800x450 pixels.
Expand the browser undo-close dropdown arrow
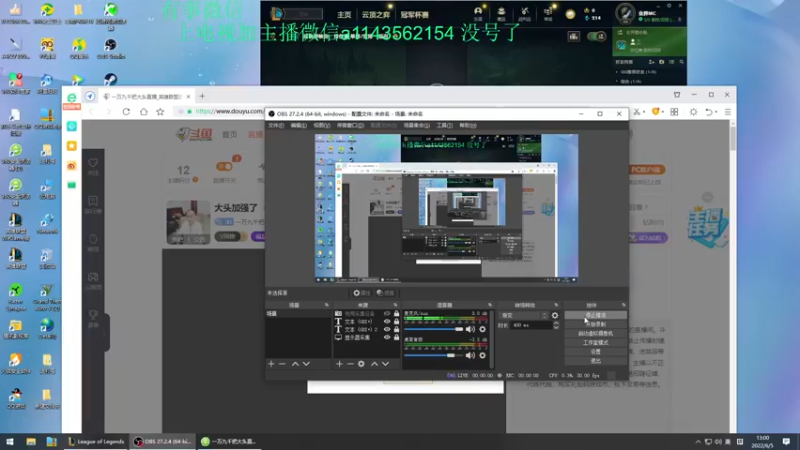click(716, 112)
